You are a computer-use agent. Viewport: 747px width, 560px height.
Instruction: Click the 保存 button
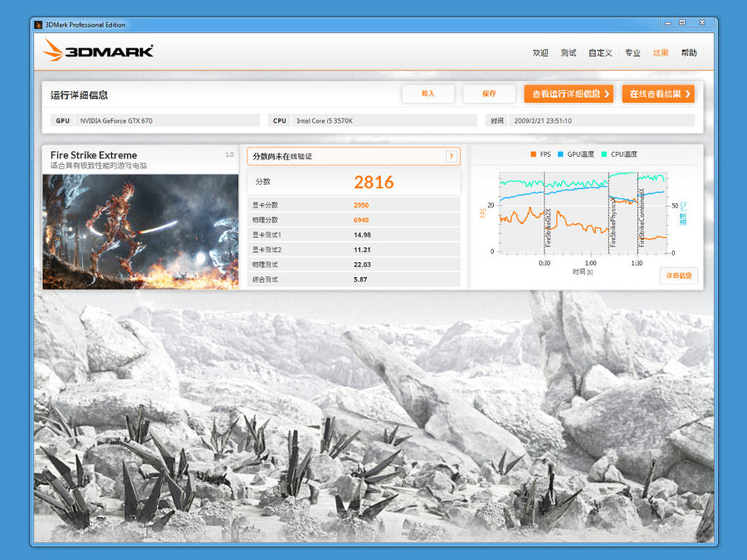489,94
